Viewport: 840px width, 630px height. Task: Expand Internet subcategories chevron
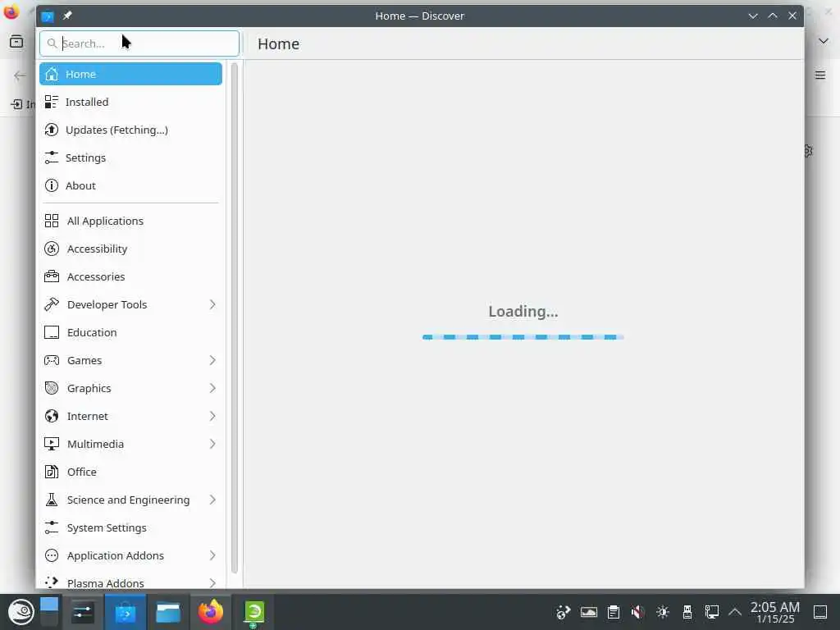pos(212,416)
